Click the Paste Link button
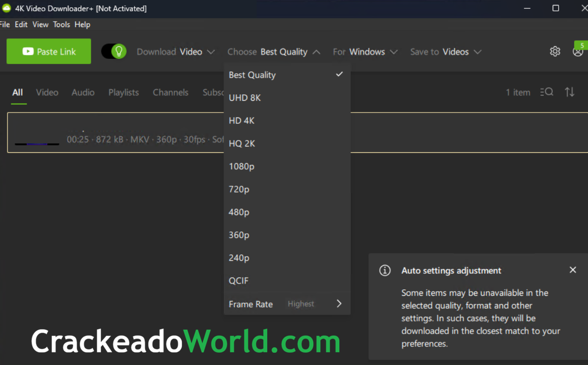 (x=49, y=52)
